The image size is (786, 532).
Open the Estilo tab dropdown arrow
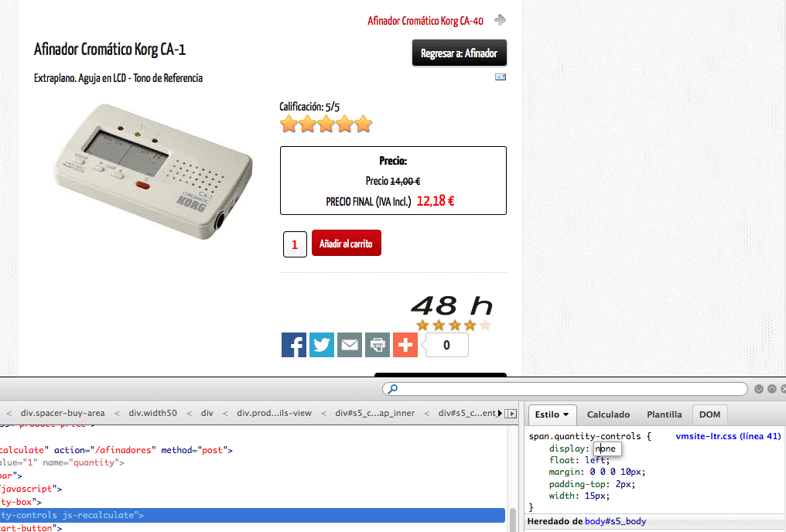pyautogui.click(x=566, y=414)
